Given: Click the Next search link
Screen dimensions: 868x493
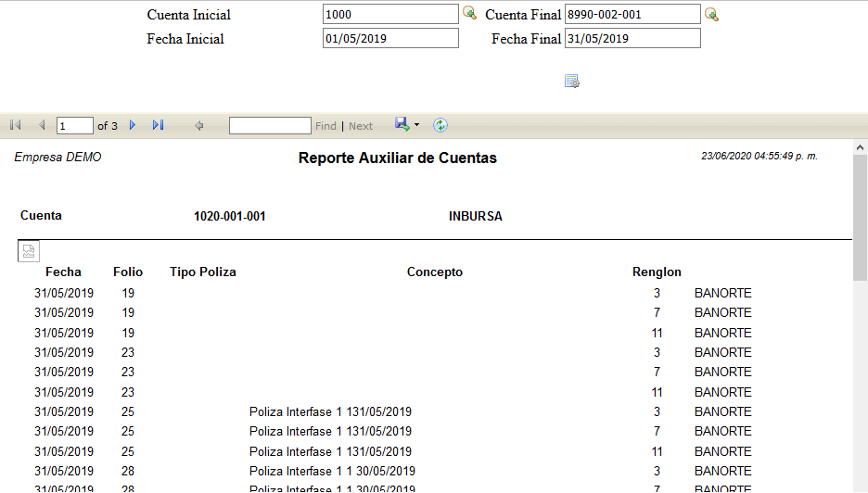Looking at the screenshot, I should 361,126.
